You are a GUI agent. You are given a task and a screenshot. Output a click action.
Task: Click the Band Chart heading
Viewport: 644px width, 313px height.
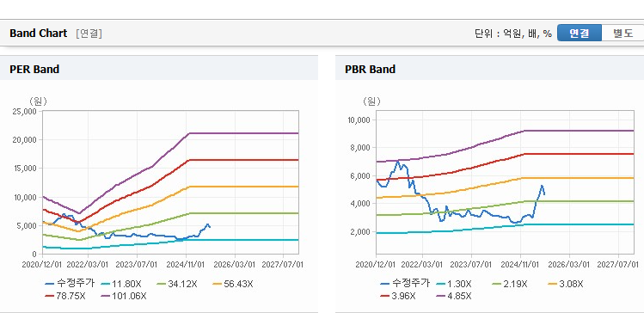[x=38, y=34]
